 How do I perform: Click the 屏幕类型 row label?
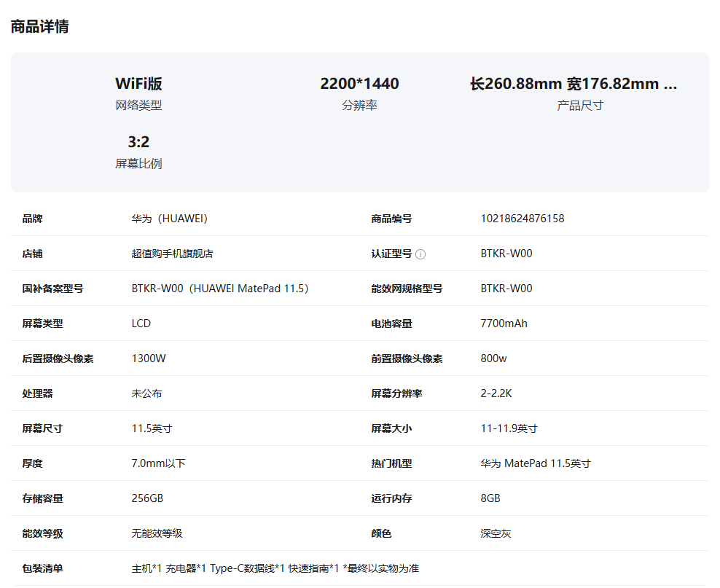click(42, 324)
